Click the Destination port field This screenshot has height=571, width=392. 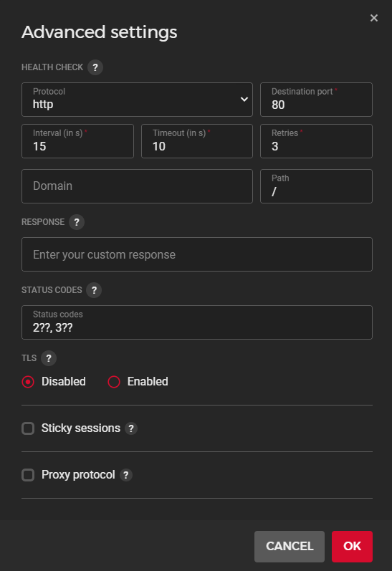tap(316, 100)
